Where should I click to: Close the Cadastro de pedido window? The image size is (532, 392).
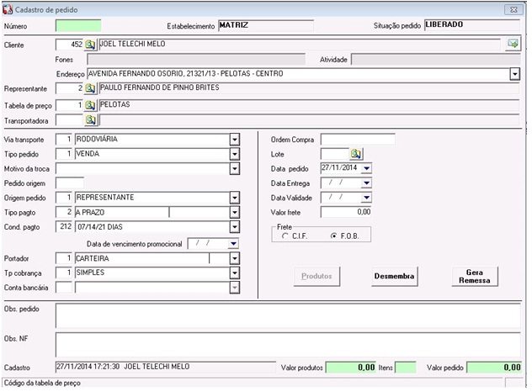pos(513,9)
